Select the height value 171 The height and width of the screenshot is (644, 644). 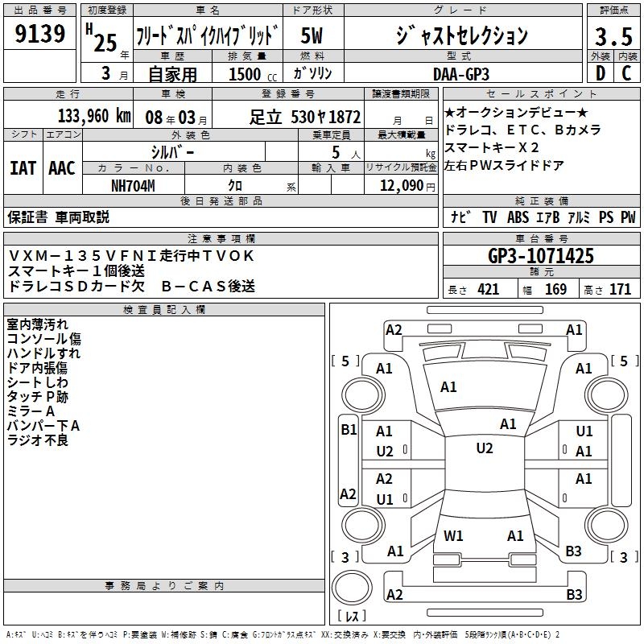[x=620, y=290]
